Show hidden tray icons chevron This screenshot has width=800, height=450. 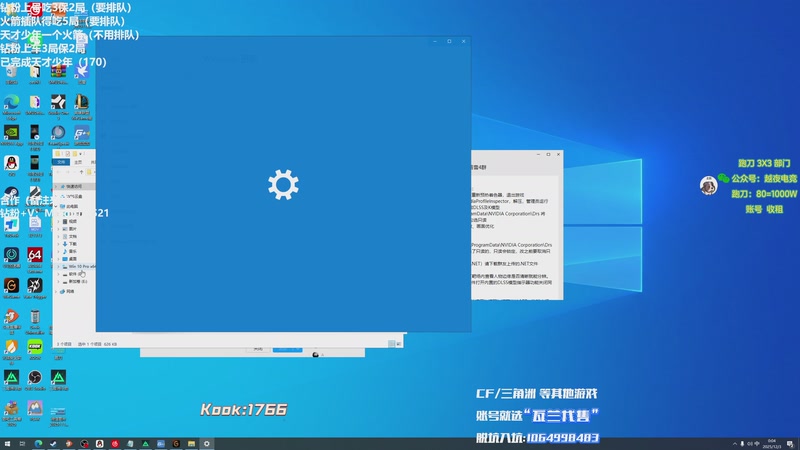pos(735,444)
